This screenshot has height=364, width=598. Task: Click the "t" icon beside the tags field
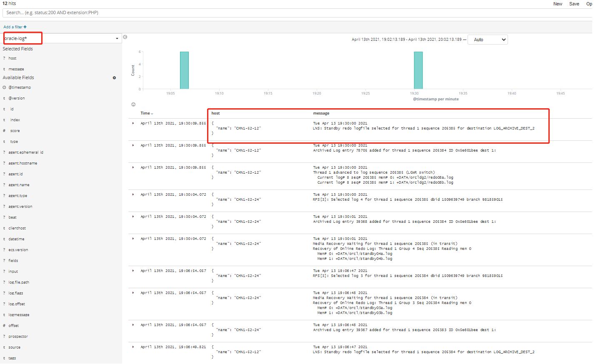tap(5, 358)
